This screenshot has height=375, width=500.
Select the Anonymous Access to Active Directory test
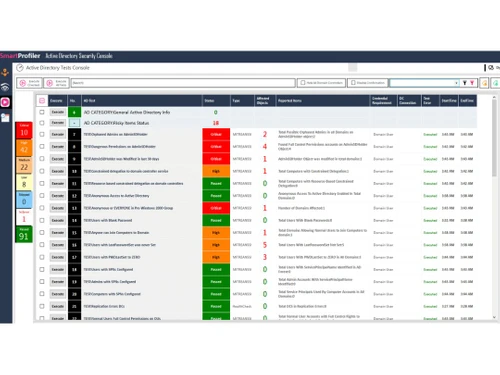(116, 196)
